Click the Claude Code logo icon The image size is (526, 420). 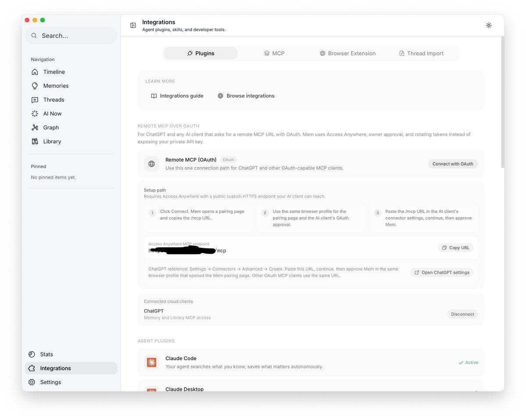(x=152, y=362)
